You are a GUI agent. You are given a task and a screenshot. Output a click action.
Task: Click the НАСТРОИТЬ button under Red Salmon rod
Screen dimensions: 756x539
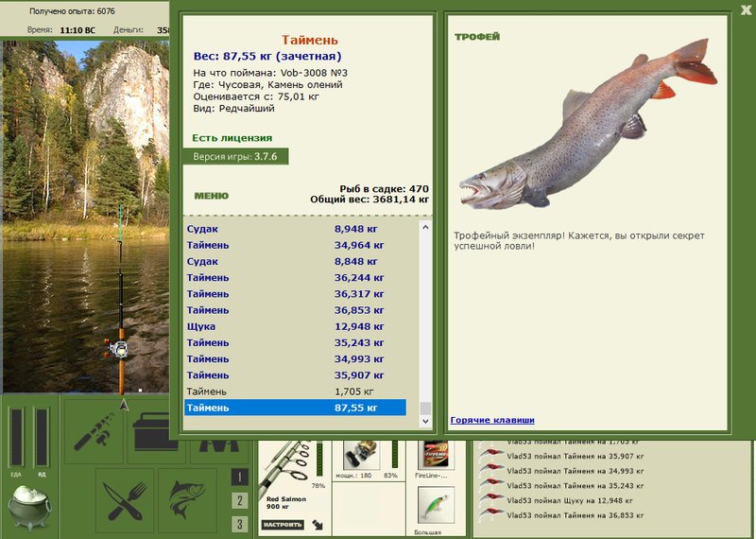click(x=283, y=525)
